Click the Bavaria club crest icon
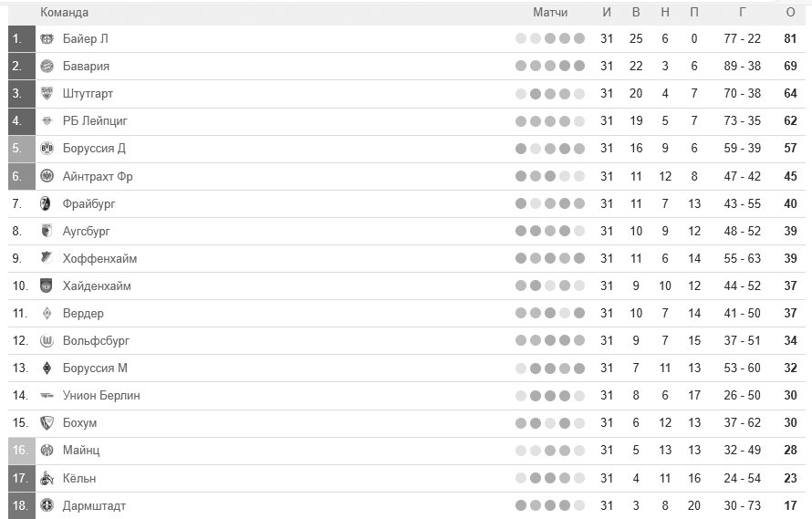This screenshot has width=812, height=519. pyautogui.click(x=47, y=66)
